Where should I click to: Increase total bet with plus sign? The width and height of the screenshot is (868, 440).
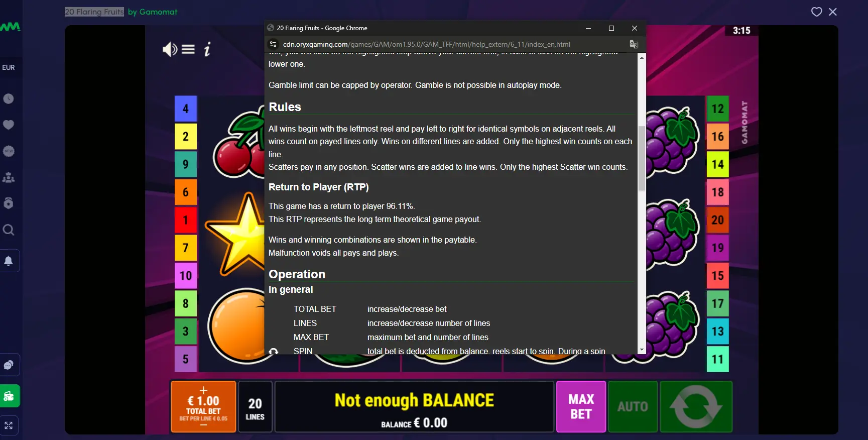pyautogui.click(x=203, y=390)
